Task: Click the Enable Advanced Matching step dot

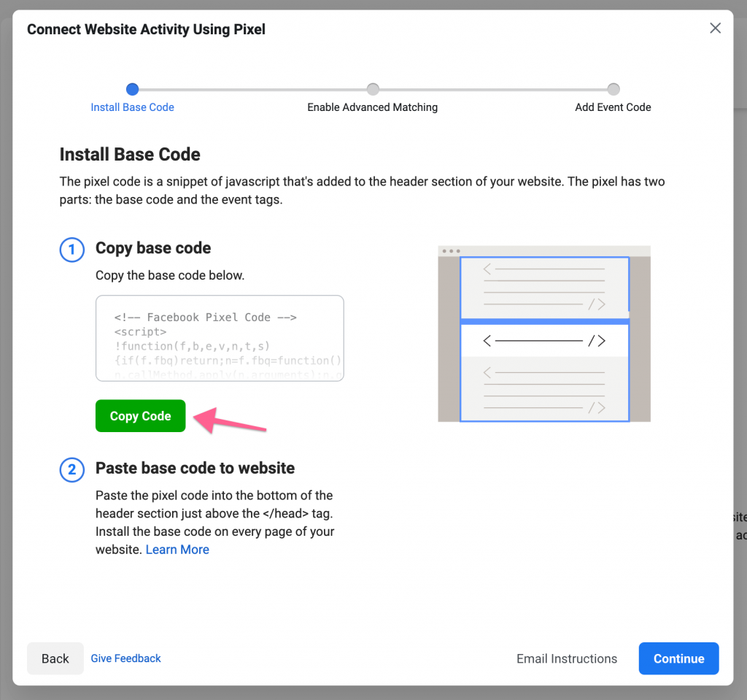Action: pos(373,89)
